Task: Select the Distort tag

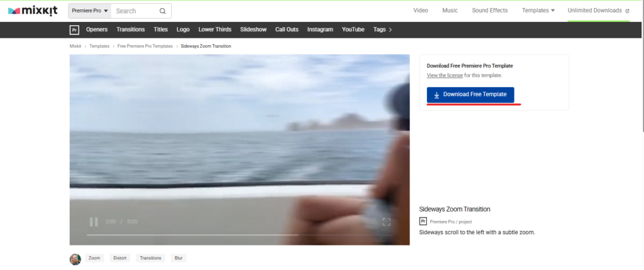Action: pos(119,258)
